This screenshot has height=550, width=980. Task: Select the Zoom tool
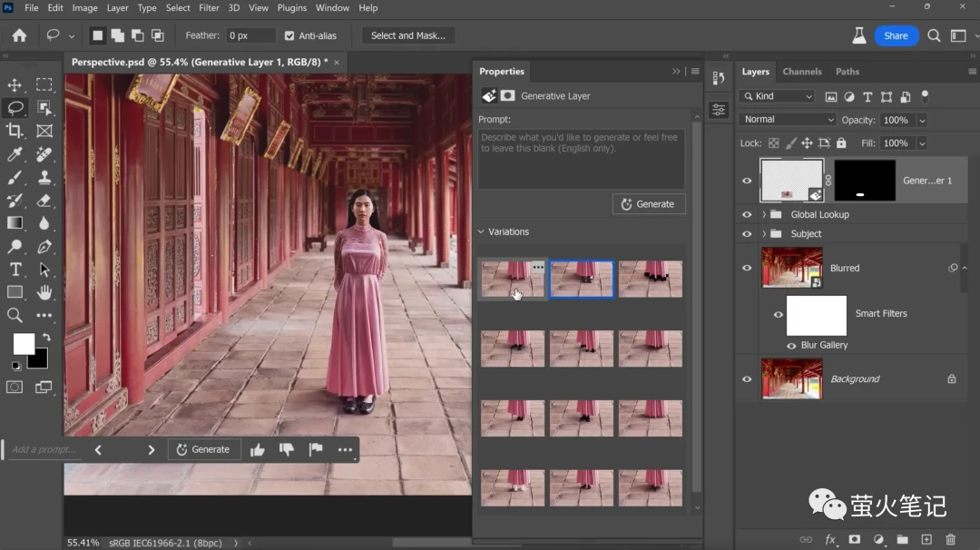(x=15, y=315)
